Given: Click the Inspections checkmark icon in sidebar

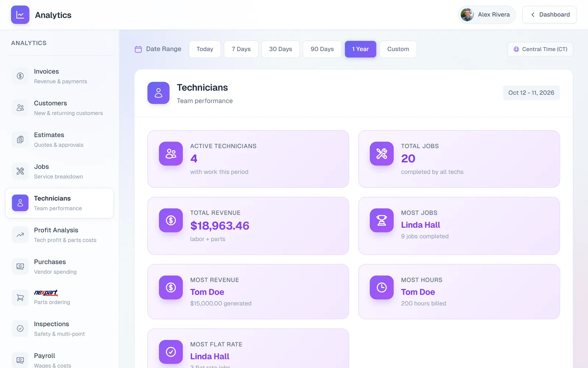Looking at the screenshot, I should 20,328.
